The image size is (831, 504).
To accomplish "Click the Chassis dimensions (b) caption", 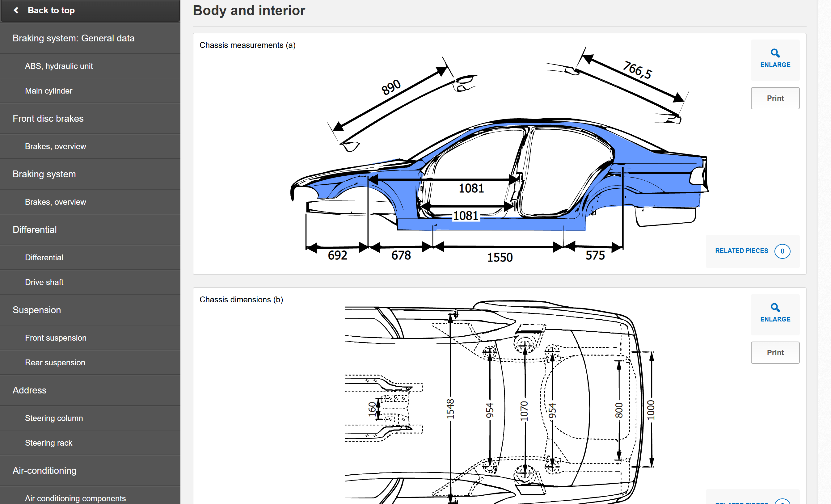I will pos(241,300).
